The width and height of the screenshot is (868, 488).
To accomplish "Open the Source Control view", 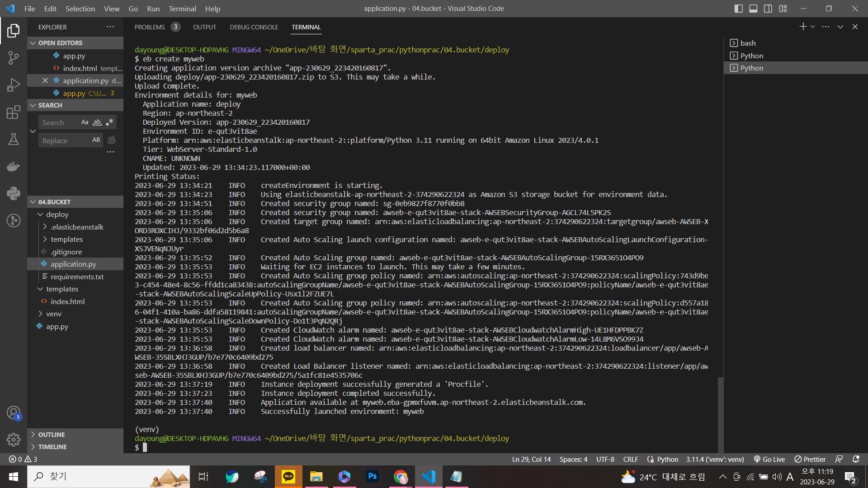I will (x=14, y=58).
